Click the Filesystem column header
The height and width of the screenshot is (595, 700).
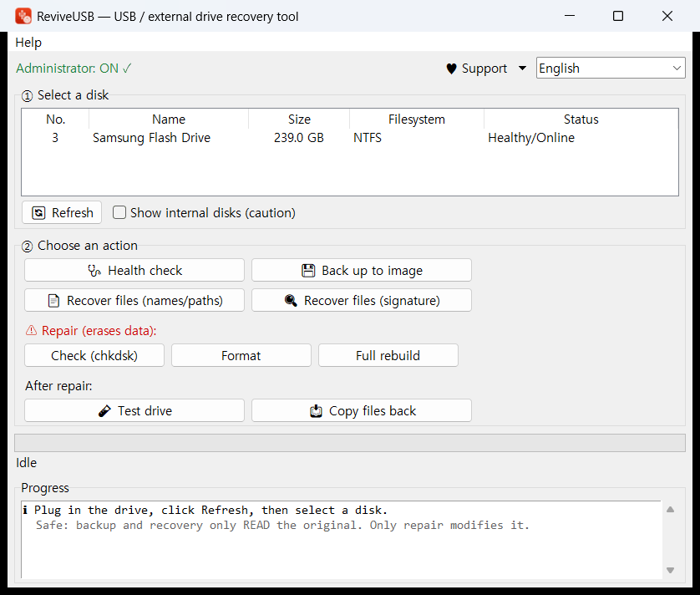point(416,120)
